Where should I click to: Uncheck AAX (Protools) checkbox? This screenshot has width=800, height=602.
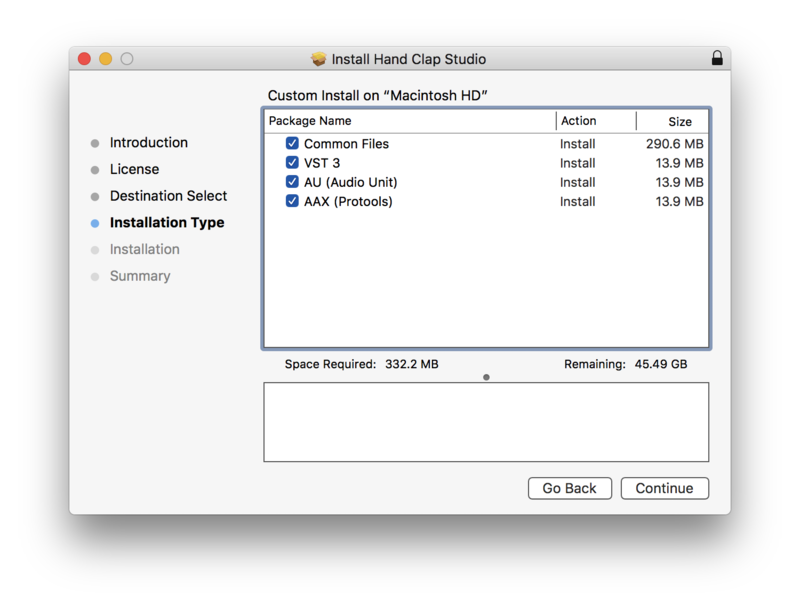point(292,201)
